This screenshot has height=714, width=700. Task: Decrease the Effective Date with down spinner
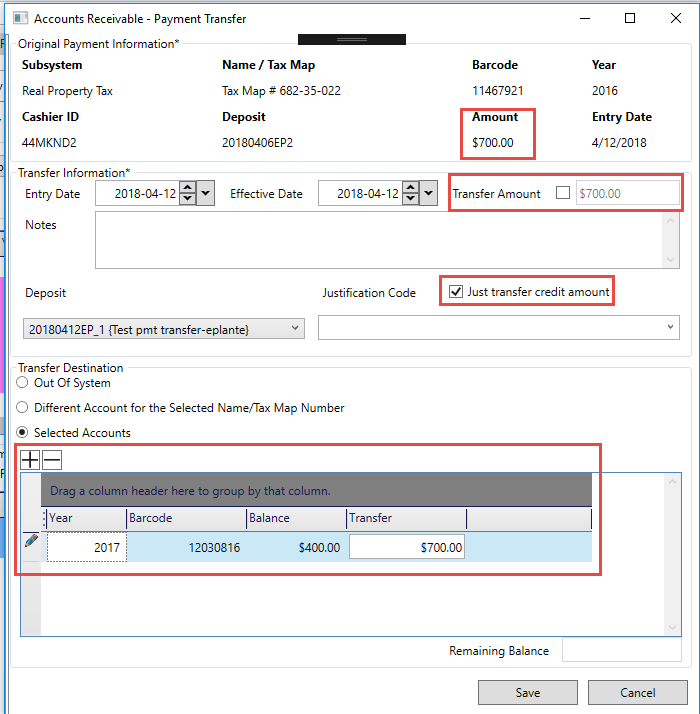point(410,199)
